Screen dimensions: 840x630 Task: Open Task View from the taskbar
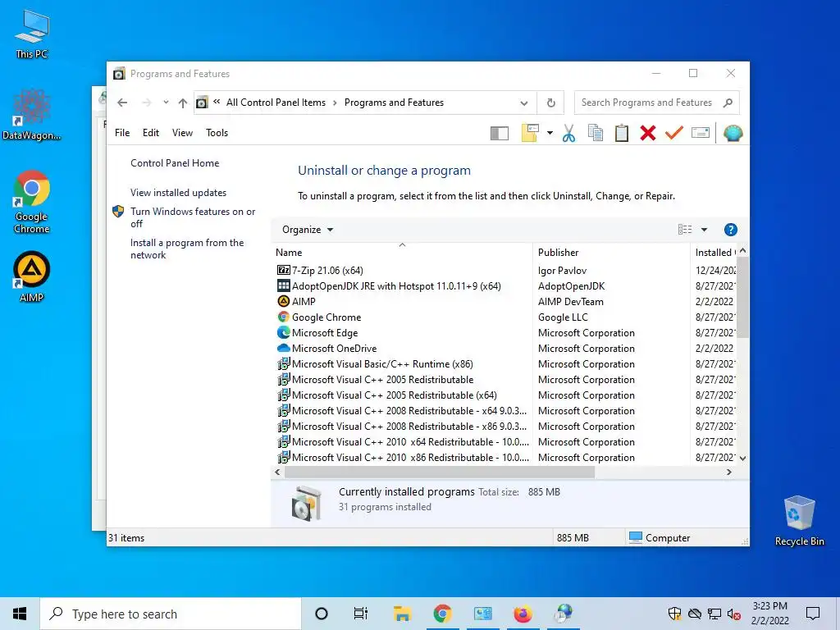(361, 614)
